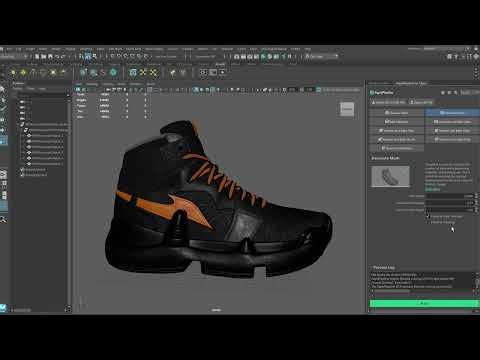Open the menu set dropdown on status line
This screenshot has height=360, width=480.
click(13, 57)
